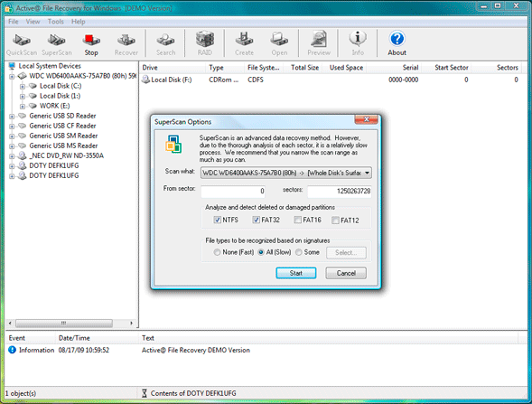
Task: Click the hourglass icon in status bar
Action: (x=145, y=393)
